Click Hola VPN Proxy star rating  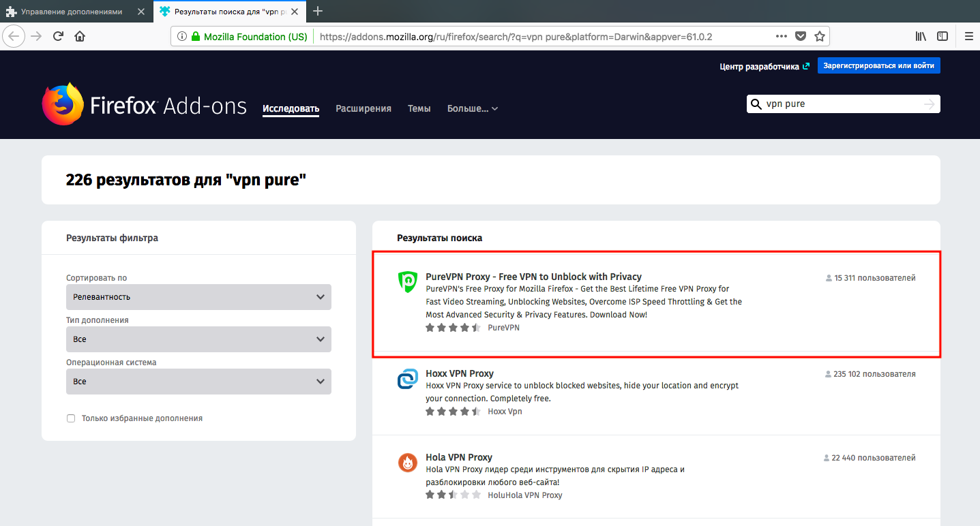pyautogui.click(x=453, y=495)
